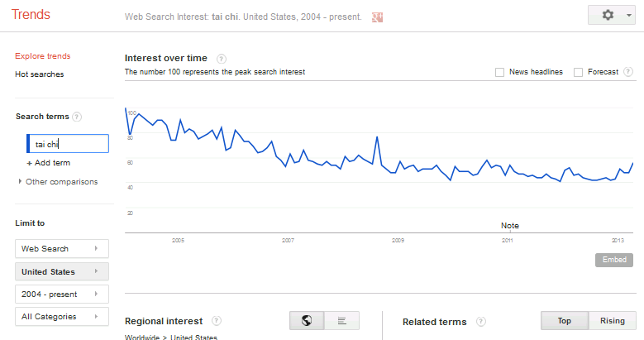644x340 pixels.
Task: Click help icon next to Search terms
Action: [77, 117]
